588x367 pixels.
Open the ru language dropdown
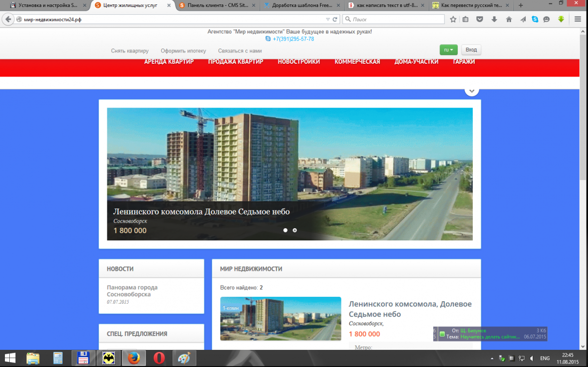pyautogui.click(x=448, y=50)
